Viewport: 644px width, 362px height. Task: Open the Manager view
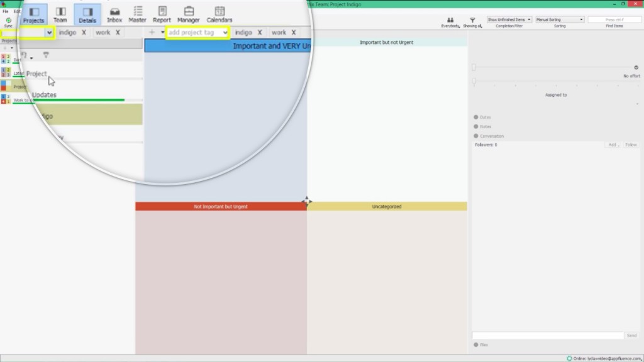189,15
